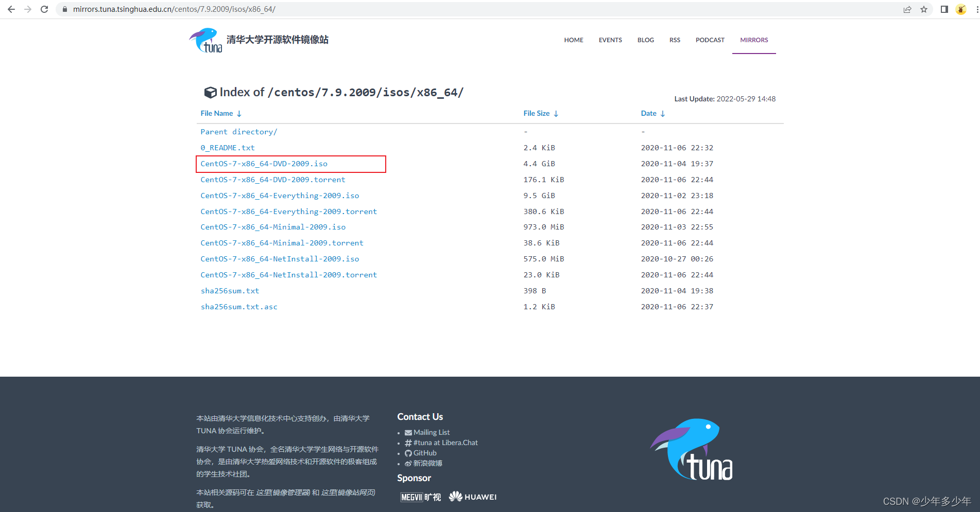The height and width of the screenshot is (512, 980).
Task: Select the MIRRORS navigation tab
Action: 754,40
